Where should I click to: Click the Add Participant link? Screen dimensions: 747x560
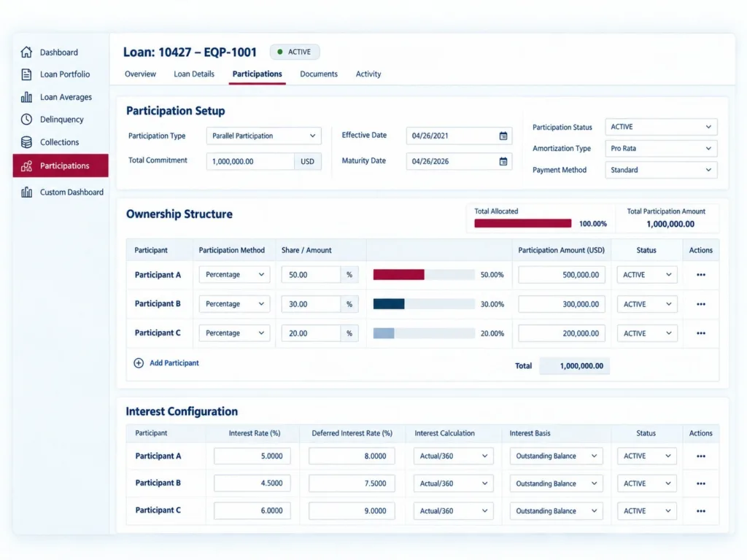(x=174, y=363)
